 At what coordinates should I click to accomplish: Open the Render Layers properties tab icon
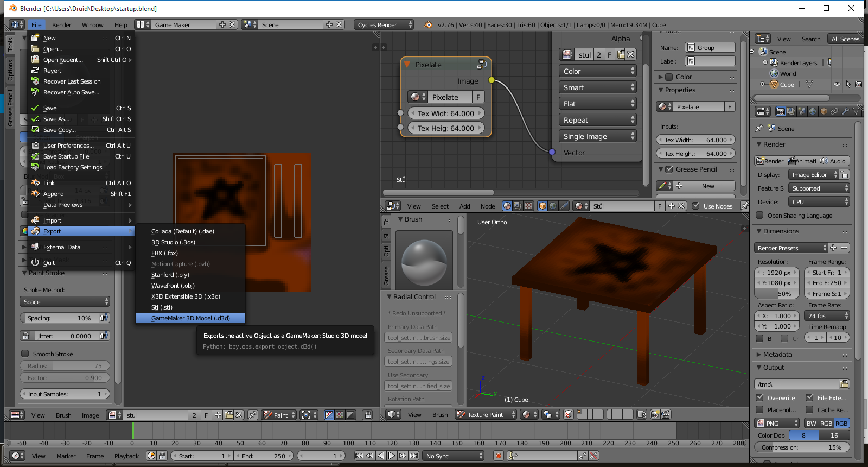(x=791, y=111)
